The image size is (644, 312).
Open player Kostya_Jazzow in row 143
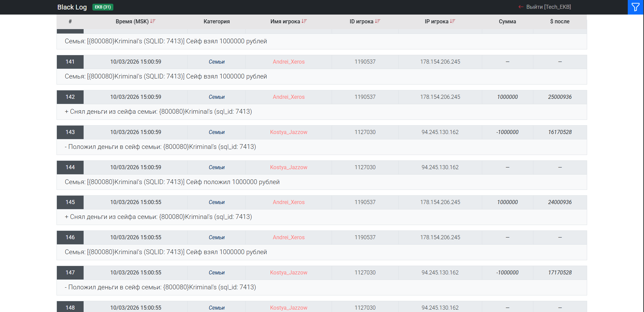pyautogui.click(x=289, y=132)
